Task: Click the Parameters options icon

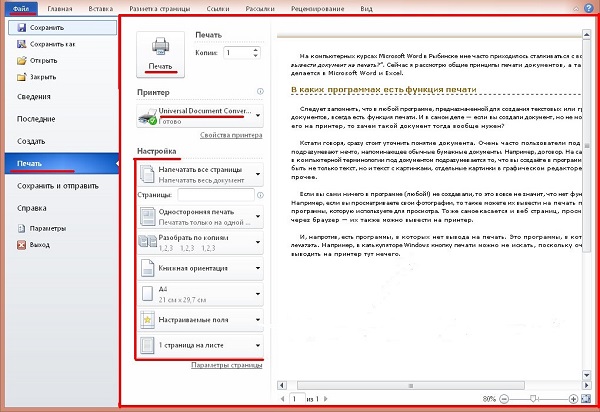Action: click(11, 229)
